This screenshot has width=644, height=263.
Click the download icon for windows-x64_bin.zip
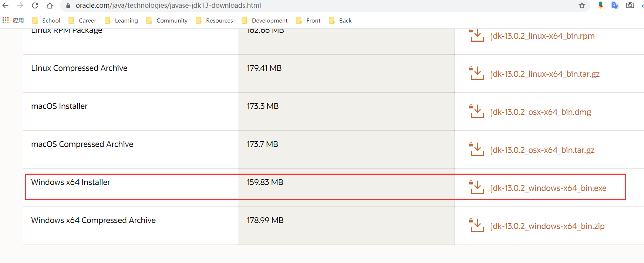[477, 225]
